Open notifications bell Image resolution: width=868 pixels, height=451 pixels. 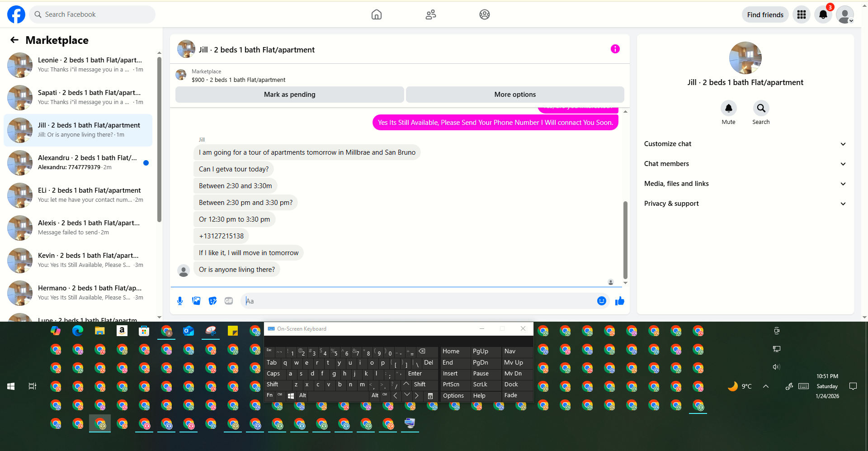[823, 14]
